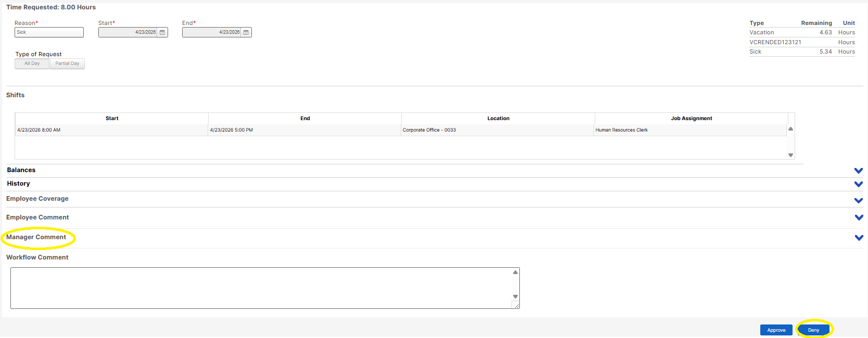Click the shifts table scroll up arrow
This screenshot has width=868, height=338.
pyautogui.click(x=790, y=129)
